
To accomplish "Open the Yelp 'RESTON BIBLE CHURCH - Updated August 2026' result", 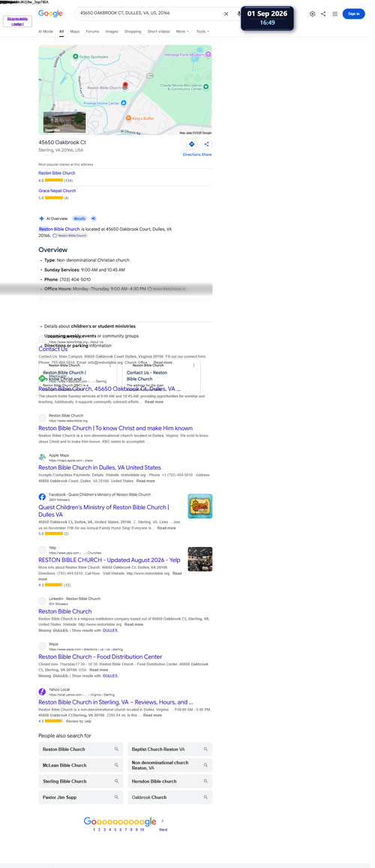I will (x=109, y=560).
